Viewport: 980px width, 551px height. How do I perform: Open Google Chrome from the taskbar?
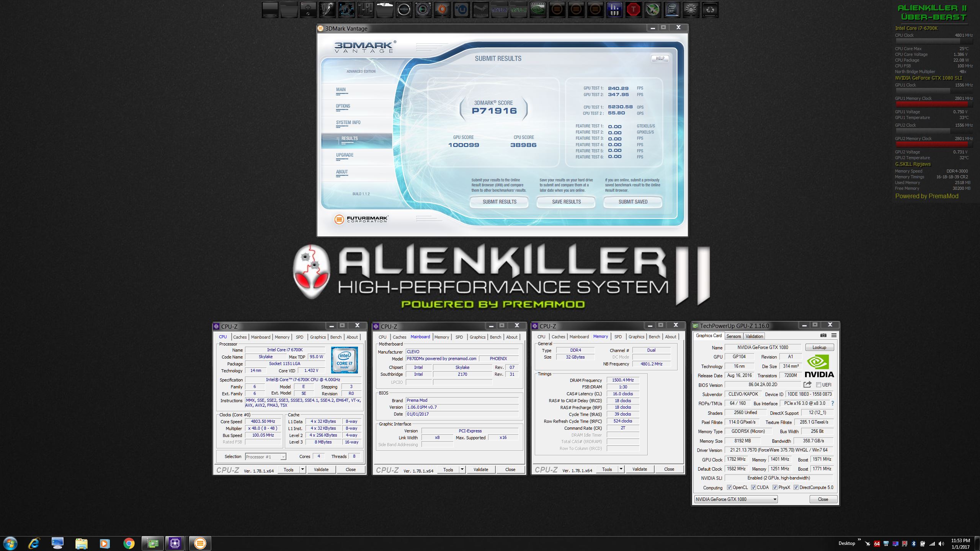coord(129,543)
